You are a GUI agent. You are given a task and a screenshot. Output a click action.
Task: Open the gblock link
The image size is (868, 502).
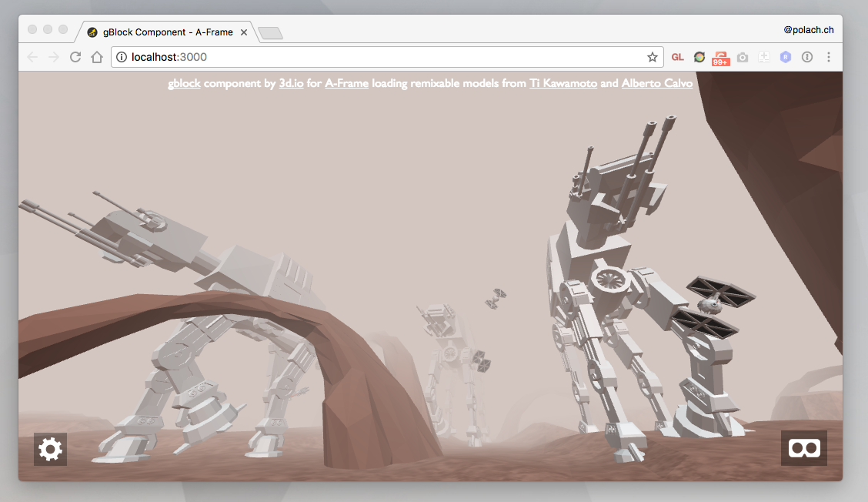coord(185,83)
